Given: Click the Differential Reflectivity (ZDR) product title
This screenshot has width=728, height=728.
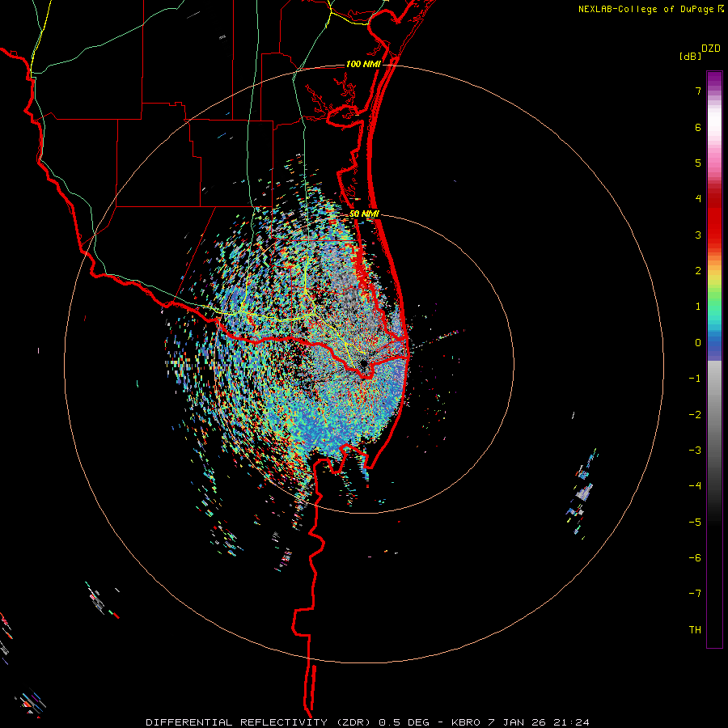Looking at the screenshot, I should tap(258, 722).
